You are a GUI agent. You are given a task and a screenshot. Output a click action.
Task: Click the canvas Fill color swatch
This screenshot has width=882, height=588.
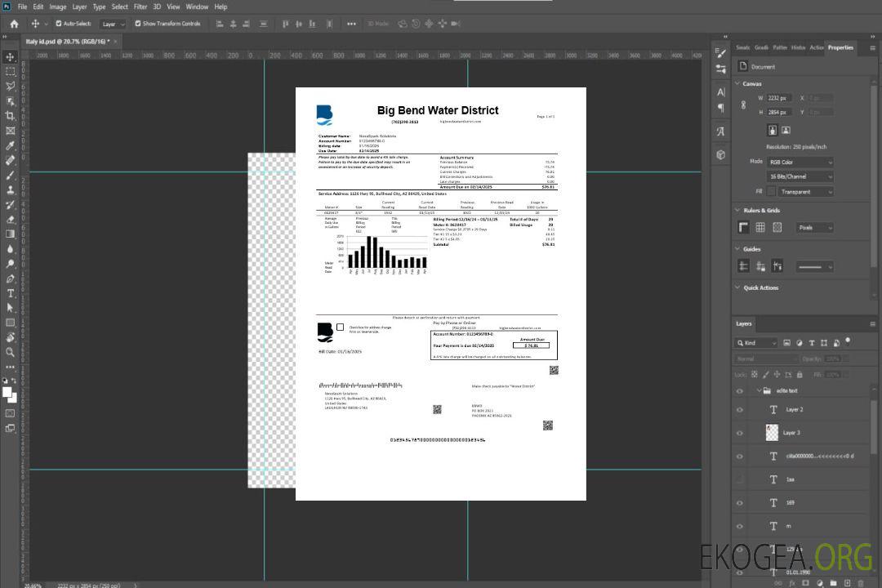pos(771,191)
